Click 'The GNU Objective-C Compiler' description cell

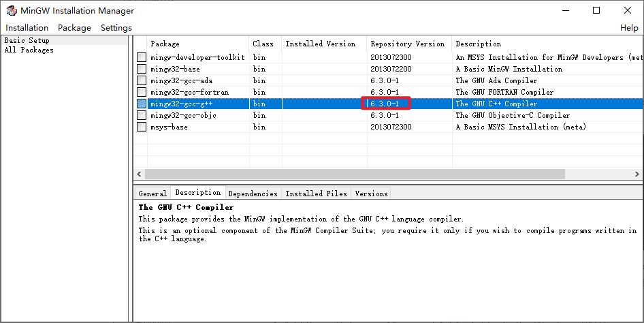coord(513,115)
